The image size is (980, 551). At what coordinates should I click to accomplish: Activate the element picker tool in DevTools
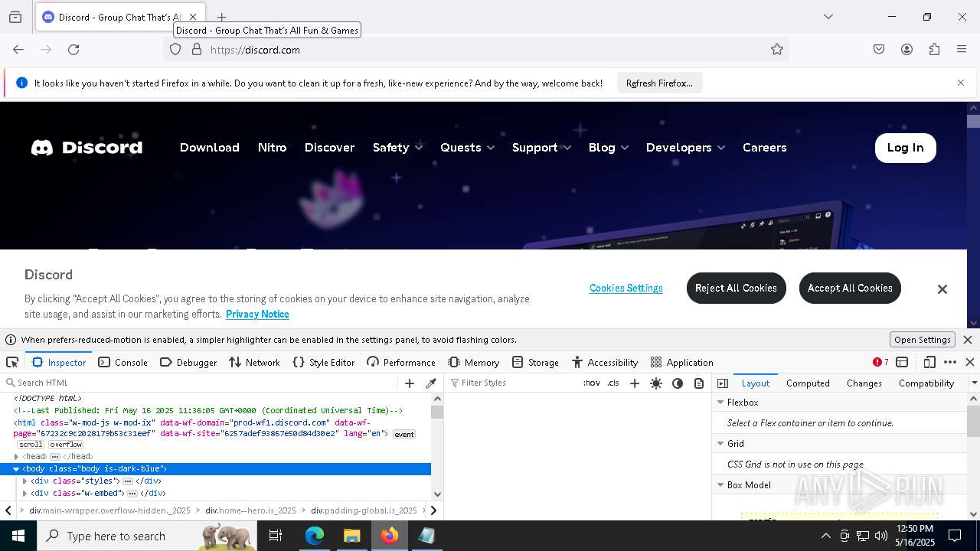[12, 362]
